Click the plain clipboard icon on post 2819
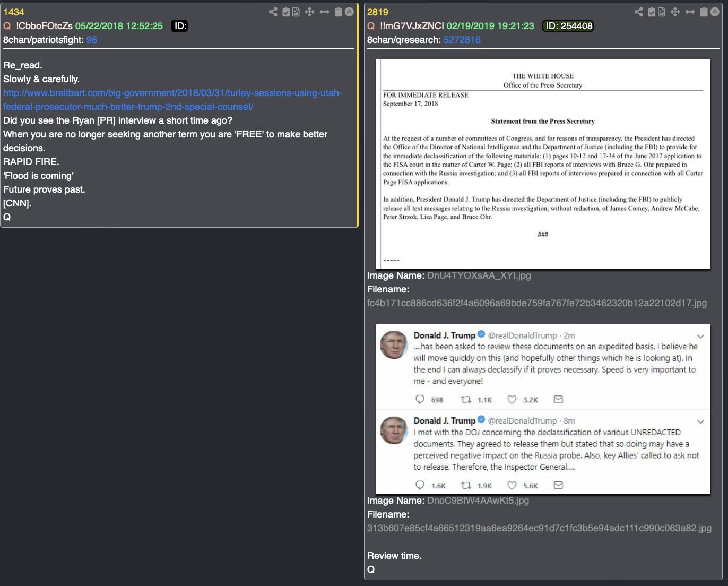This screenshot has width=728, height=586. pyautogui.click(x=704, y=12)
